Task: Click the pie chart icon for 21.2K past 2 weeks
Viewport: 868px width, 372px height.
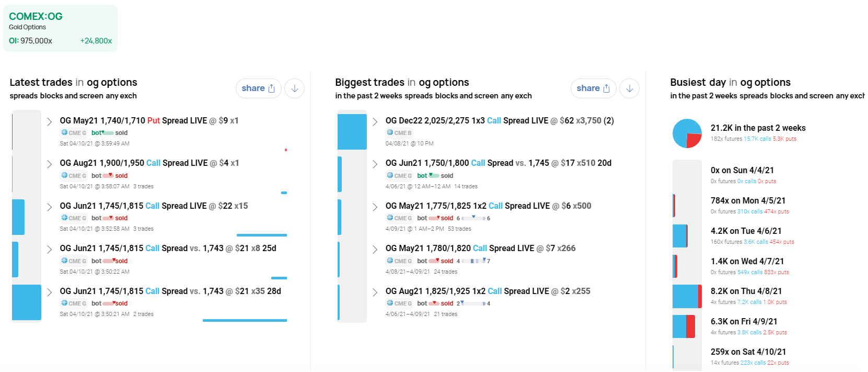Action: point(687,133)
